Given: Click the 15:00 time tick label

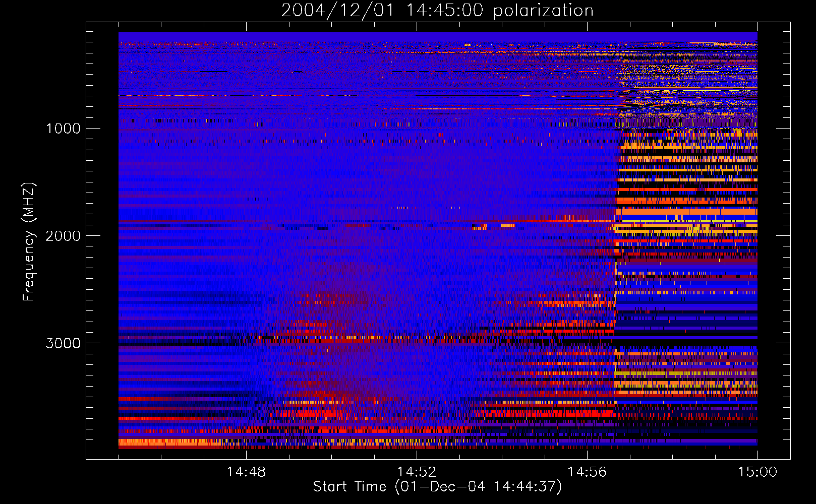Looking at the screenshot, I should point(757,472).
